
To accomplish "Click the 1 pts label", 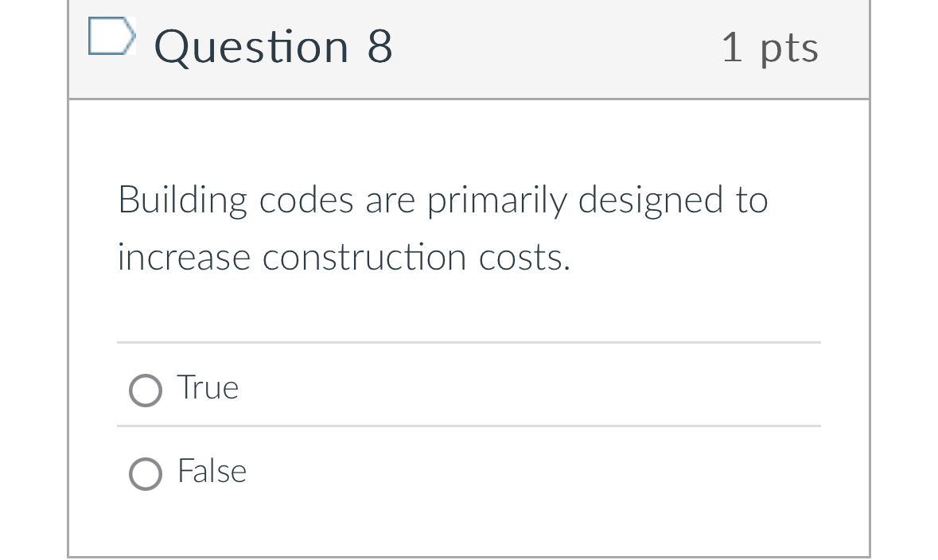I will [769, 46].
